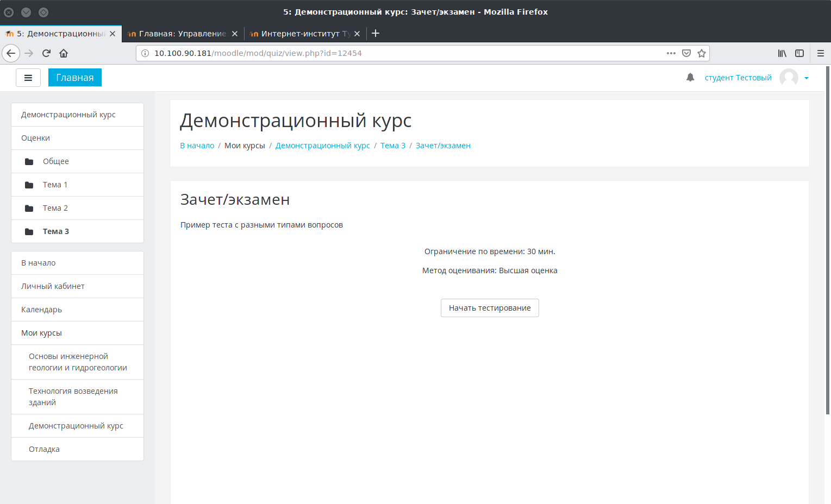Open Демонстрационный курс breadcrumb link
This screenshot has height=504, width=831.
323,146
